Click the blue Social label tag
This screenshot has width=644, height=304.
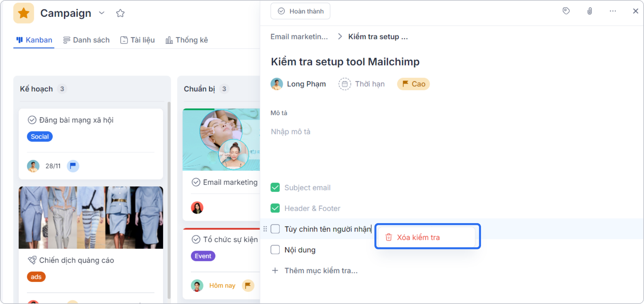pos(40,136)
